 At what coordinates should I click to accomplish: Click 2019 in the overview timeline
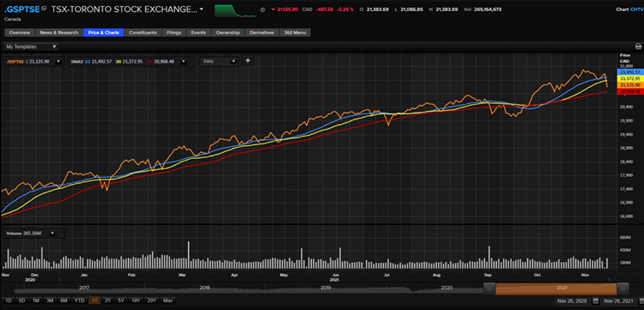pos(326,288)
